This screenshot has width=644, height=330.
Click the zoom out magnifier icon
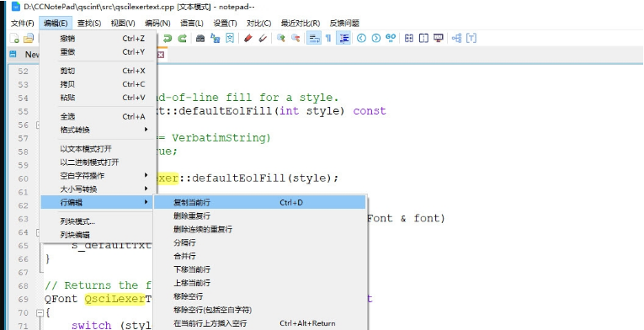click(295, 39)
